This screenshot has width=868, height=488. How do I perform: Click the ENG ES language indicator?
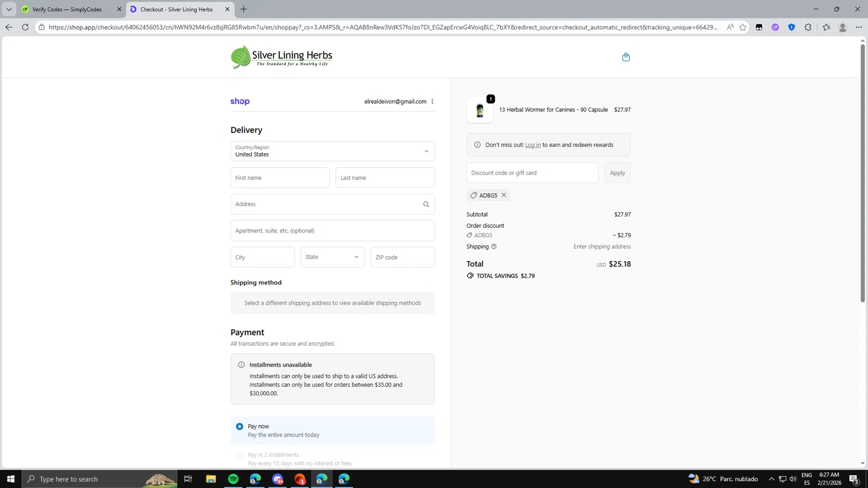807,479
